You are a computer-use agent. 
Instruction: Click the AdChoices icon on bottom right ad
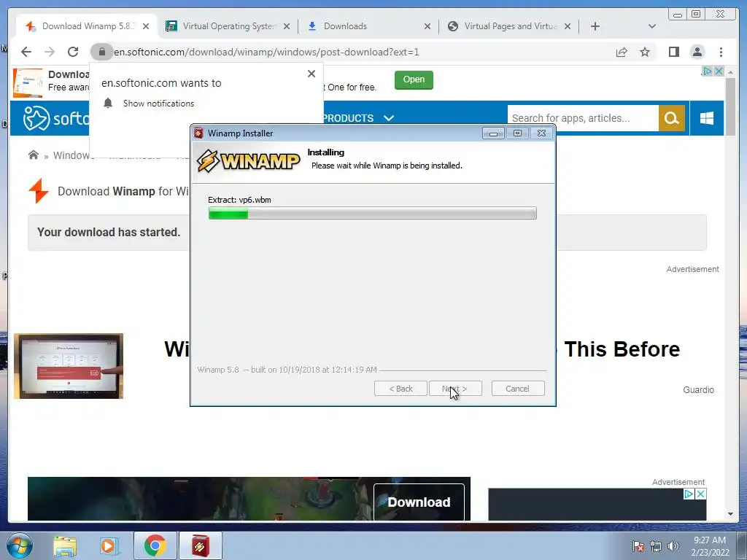pos(689,494)
